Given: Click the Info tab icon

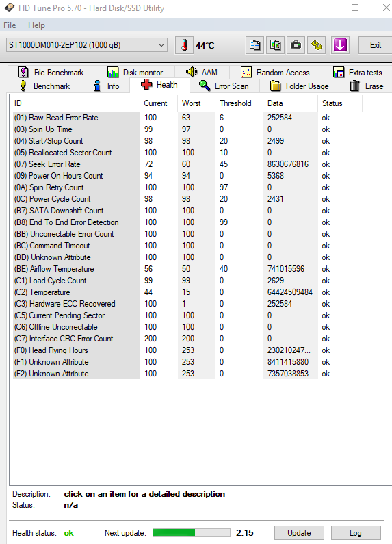Looking at the screenshot, I should 97,86.
